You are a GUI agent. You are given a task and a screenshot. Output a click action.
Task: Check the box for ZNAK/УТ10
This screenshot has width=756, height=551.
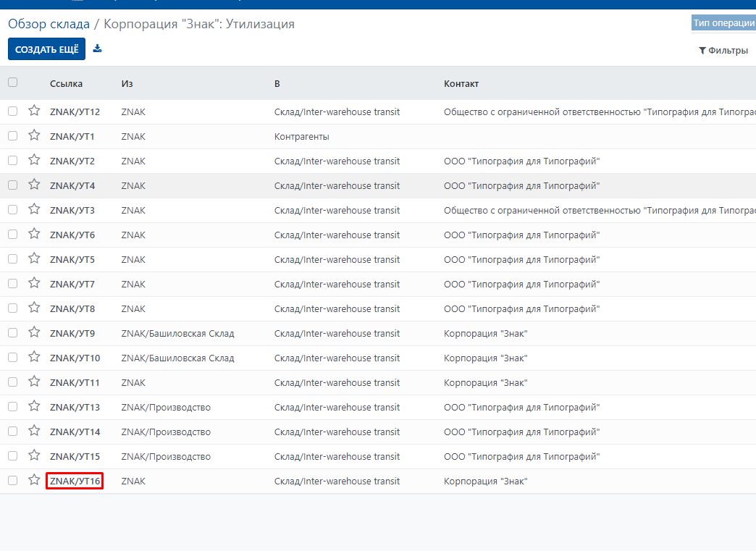coord(12,357)
